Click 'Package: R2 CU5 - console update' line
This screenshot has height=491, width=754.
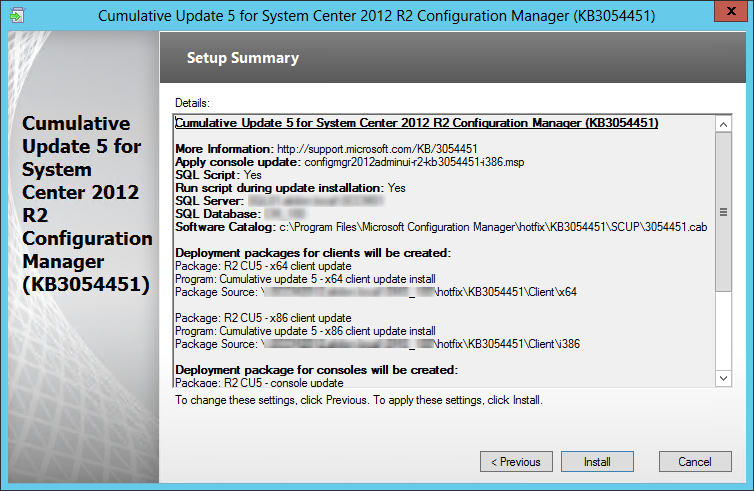click(x=259, y=383)
